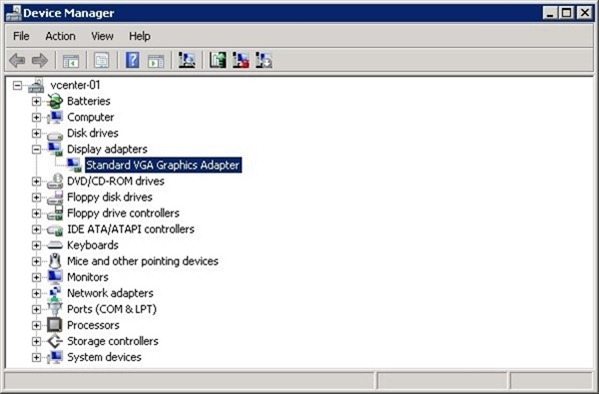This screenshot has height=394, width=599.
Task: Click the Floppy disk drives icon
Action: 55,197
